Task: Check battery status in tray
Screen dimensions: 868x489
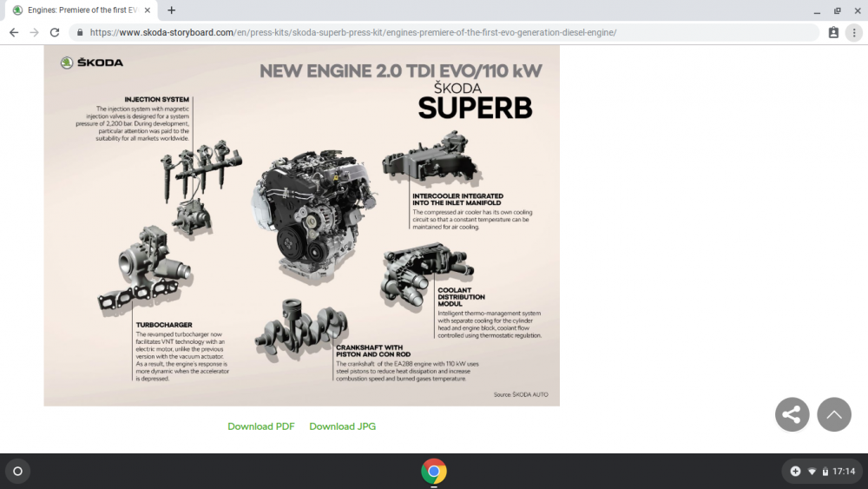Action: click(x=825, y=472)
